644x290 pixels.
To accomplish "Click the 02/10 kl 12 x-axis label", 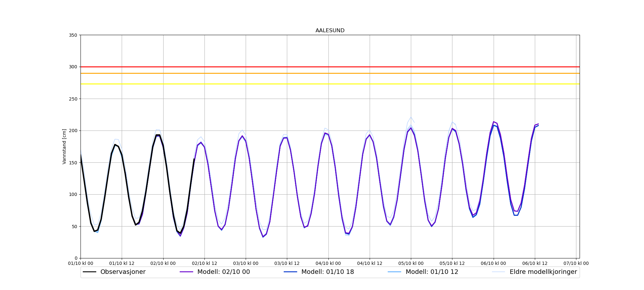I will (204, 264).
